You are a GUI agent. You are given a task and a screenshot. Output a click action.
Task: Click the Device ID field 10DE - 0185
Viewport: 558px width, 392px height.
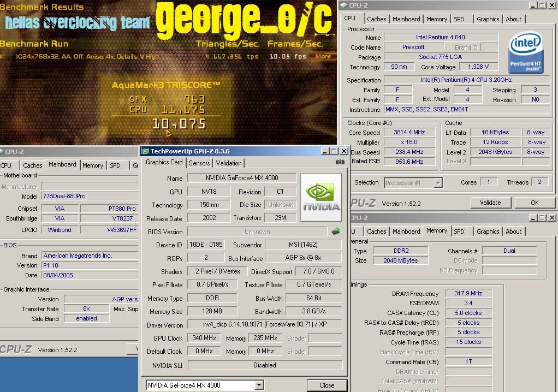coord(206,245)
